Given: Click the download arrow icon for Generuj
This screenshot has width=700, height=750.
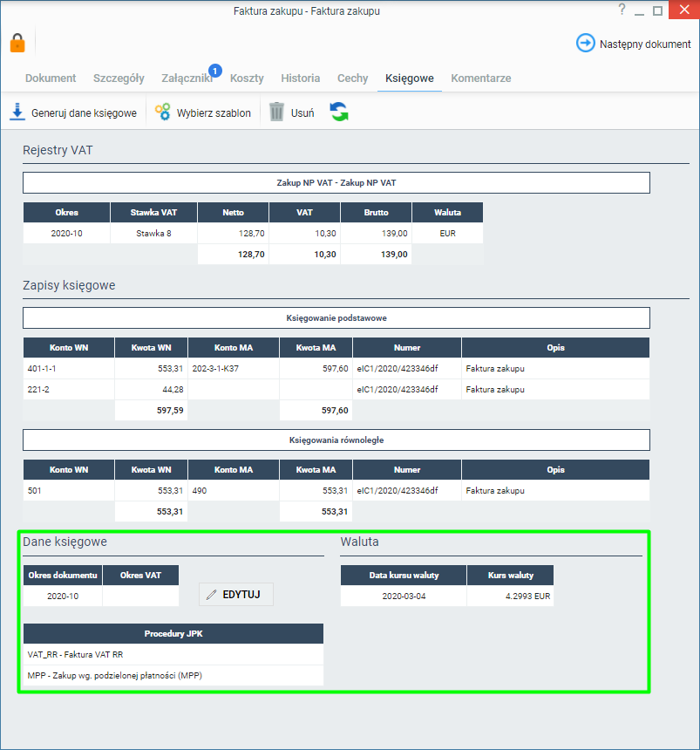Looking at the screenshot, I should click(x=17, y=112).
